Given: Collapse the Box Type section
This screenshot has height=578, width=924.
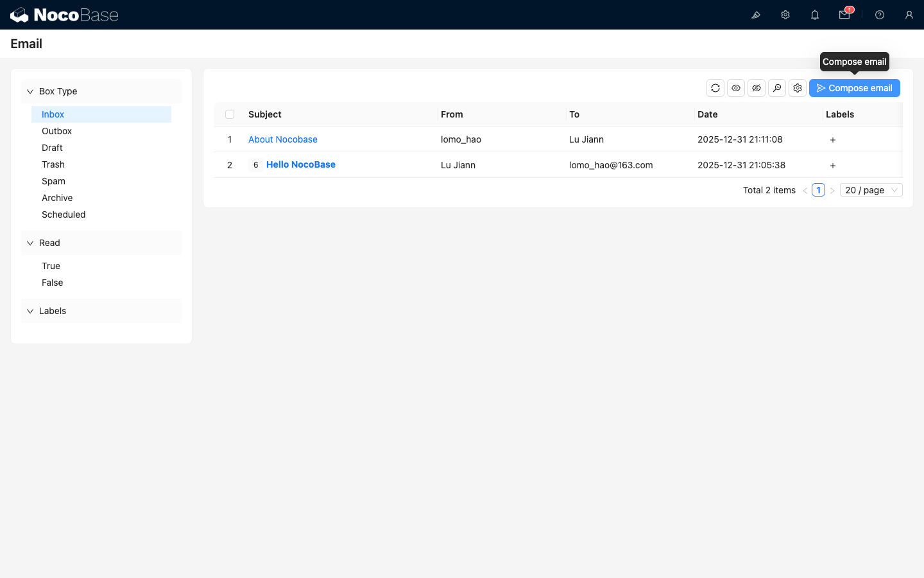Looking at the screenshot, I should [x=30, y=91].
